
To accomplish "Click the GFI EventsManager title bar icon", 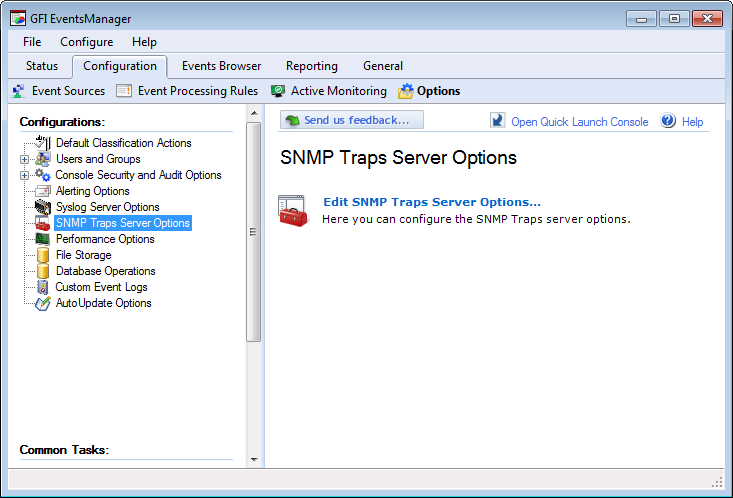I will [x=18, y=18].
